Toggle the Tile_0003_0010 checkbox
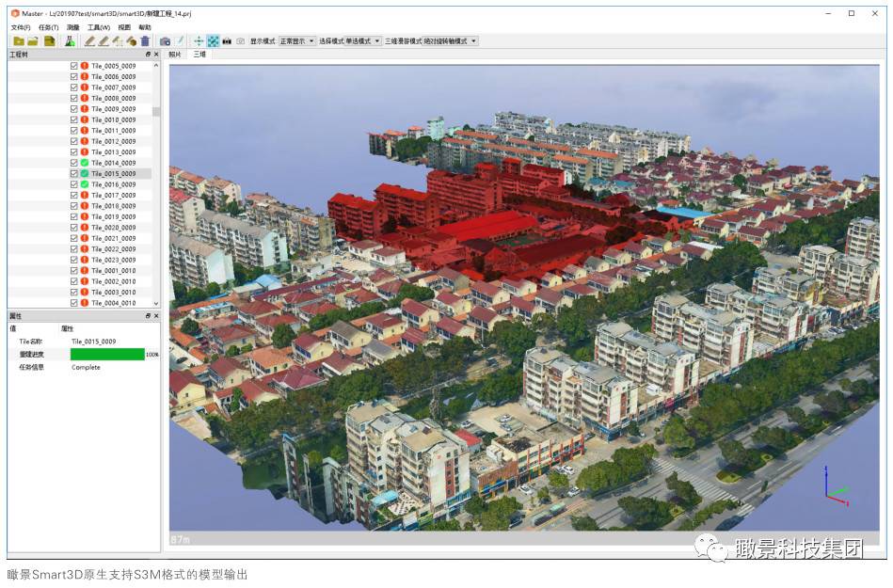The image size is (893, 588). pos(74,292)
